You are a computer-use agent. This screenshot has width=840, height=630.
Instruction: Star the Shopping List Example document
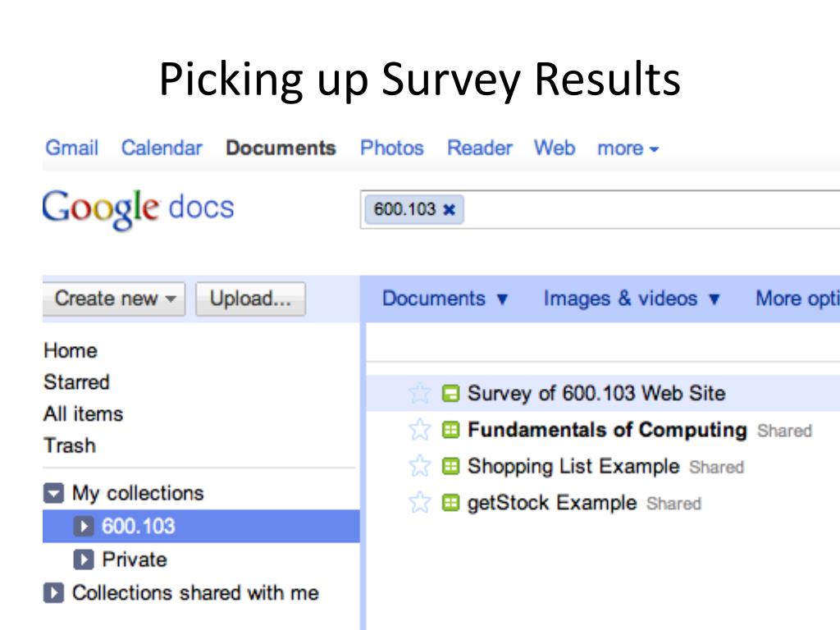419,466
